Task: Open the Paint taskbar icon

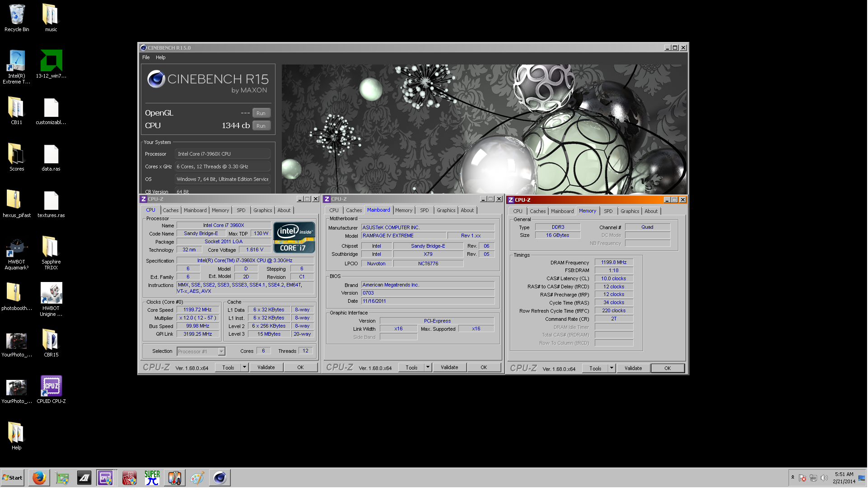Action: coord(197,478)
